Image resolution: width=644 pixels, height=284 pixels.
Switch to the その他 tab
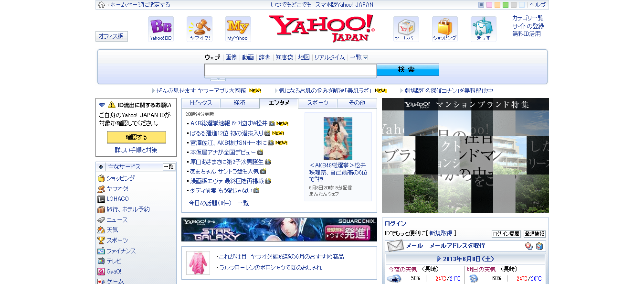point(357,103)
